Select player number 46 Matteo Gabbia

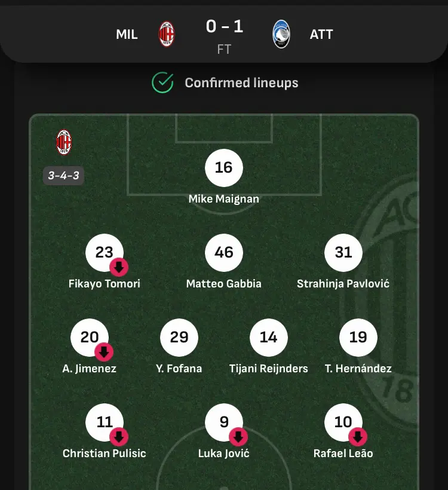[x=223, y=253]
